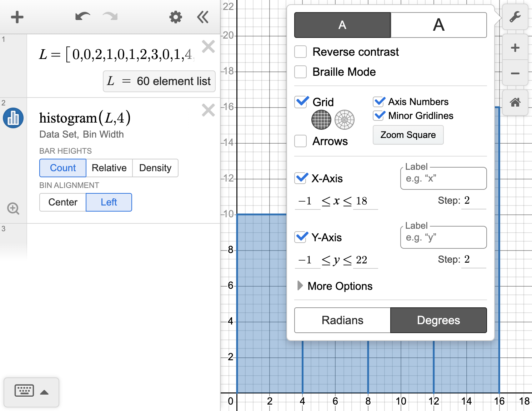Add a new expression with the plus icon
532x411 pixels.
[17, 17]
